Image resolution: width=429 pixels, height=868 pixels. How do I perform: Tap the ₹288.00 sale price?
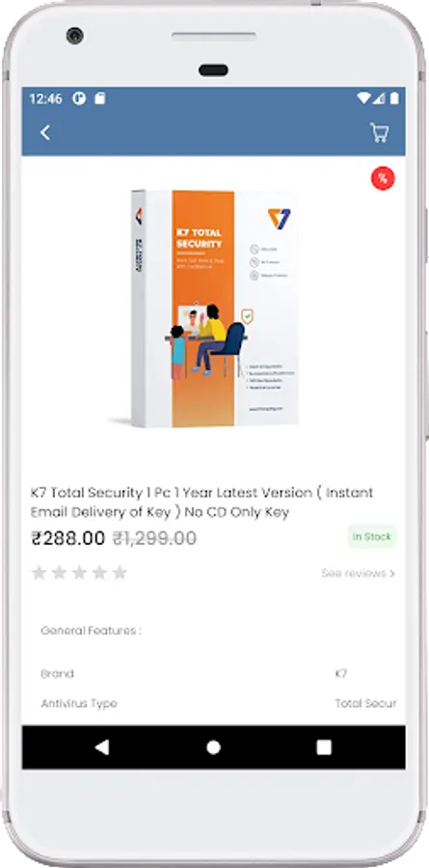(68, 537)
